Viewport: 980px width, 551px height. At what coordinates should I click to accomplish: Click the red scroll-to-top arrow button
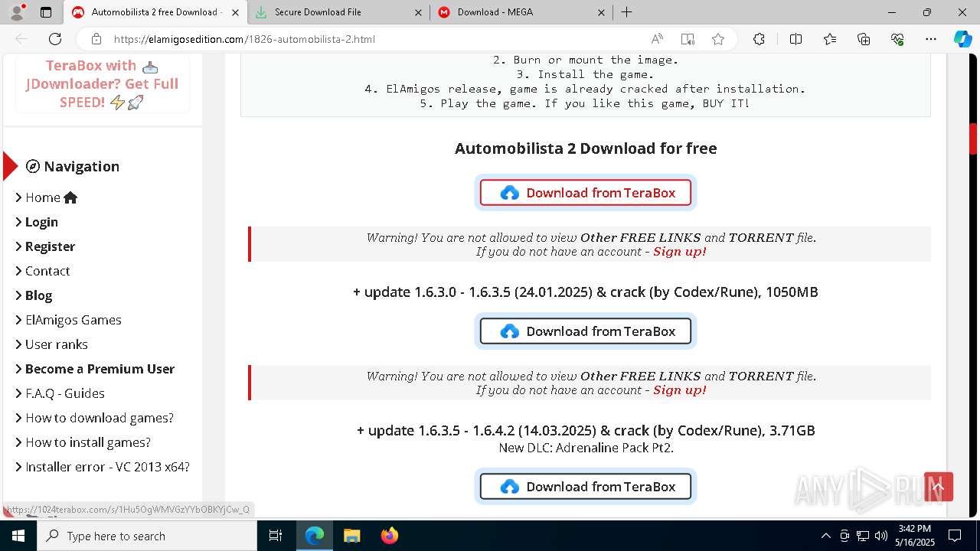(939, 487)
